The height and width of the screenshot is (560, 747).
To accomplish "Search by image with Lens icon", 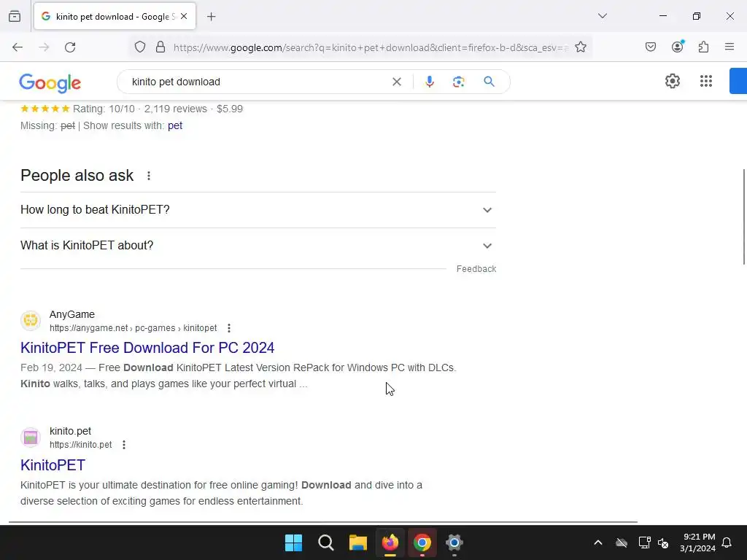I will [458, 82].
